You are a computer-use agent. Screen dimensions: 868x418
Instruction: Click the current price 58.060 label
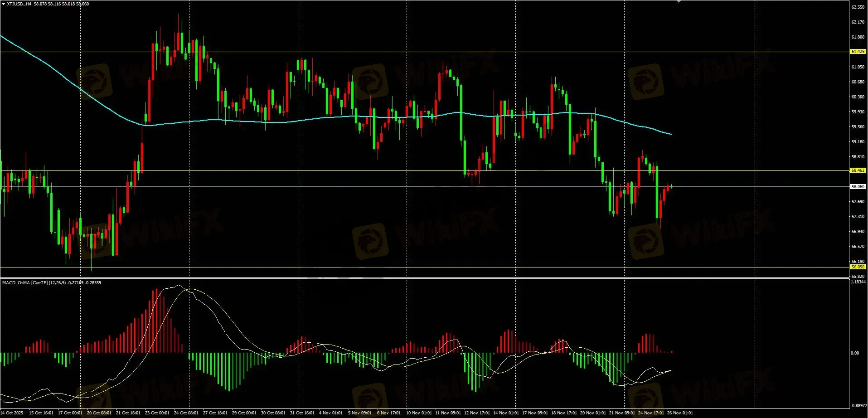pyautogui.click(x=858, y=186)
